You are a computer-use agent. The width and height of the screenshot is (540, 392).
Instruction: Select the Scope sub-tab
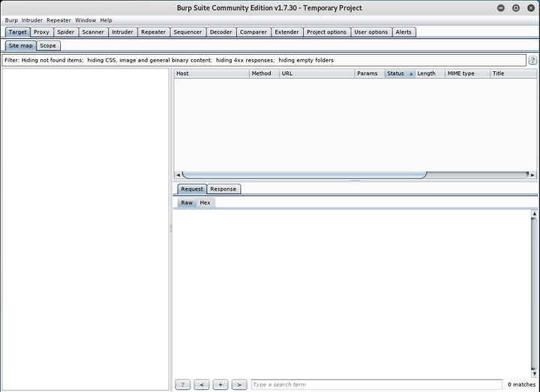pos(48,46)
